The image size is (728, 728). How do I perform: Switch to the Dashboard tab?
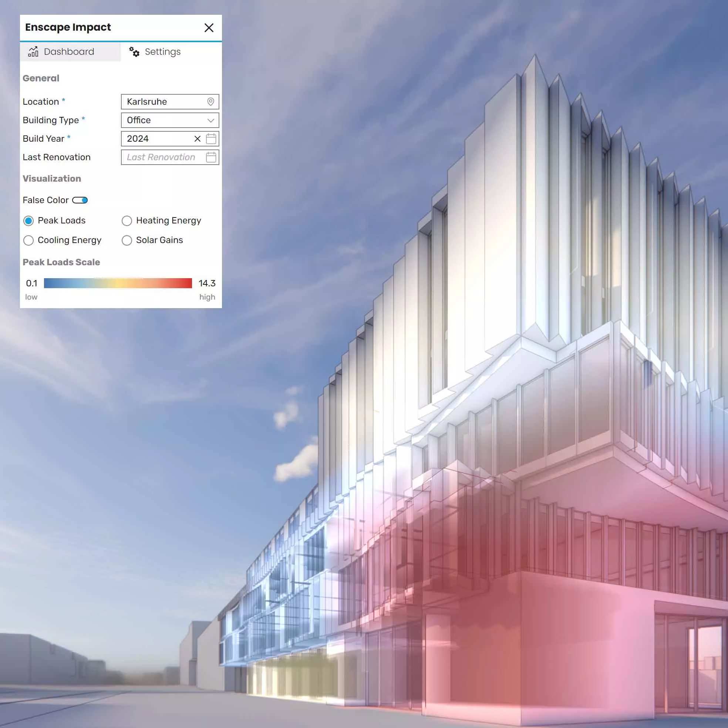click(x=69, y=52)
